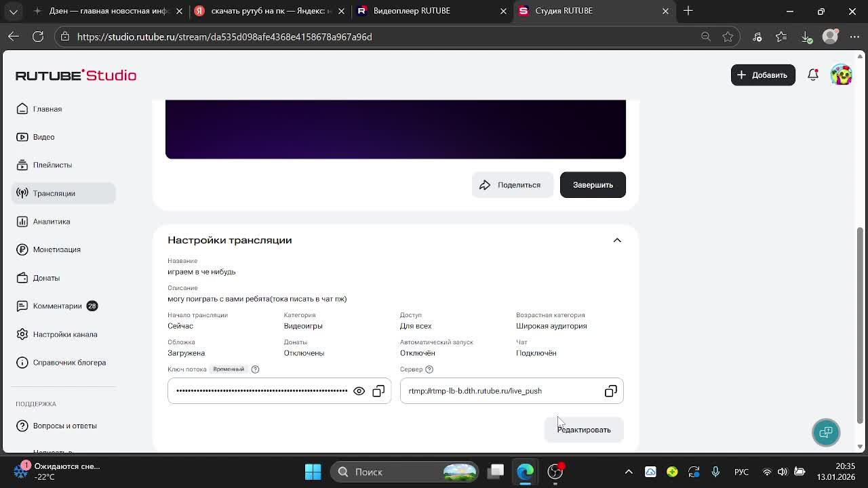Open Аналитика in sidebar
This screenshot has height=488, width=868.
point(64,222)
